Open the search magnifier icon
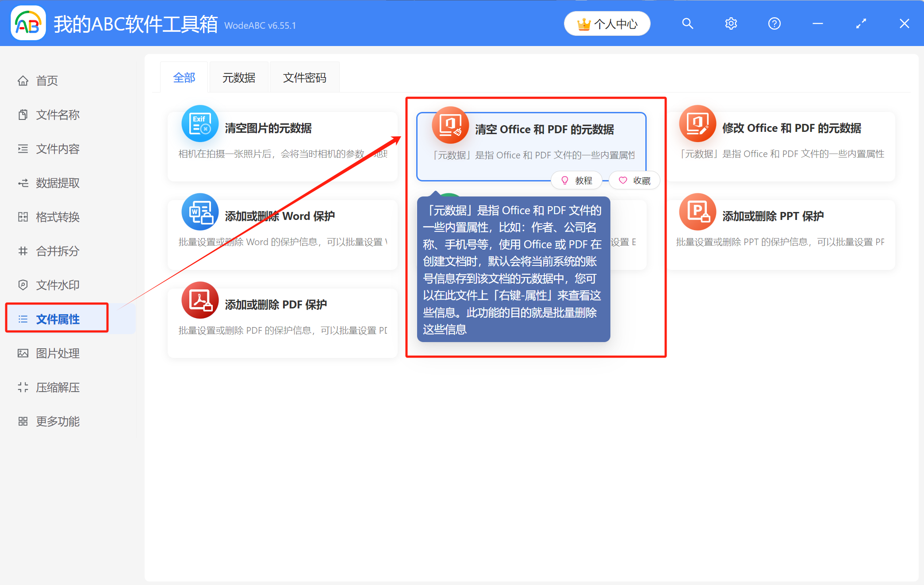The width and height of the screenshot is (924, 585). tap(687, 23)
